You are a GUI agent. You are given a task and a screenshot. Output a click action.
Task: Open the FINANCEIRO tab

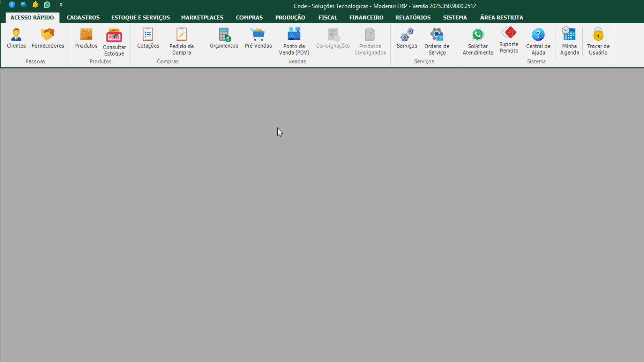366,17
